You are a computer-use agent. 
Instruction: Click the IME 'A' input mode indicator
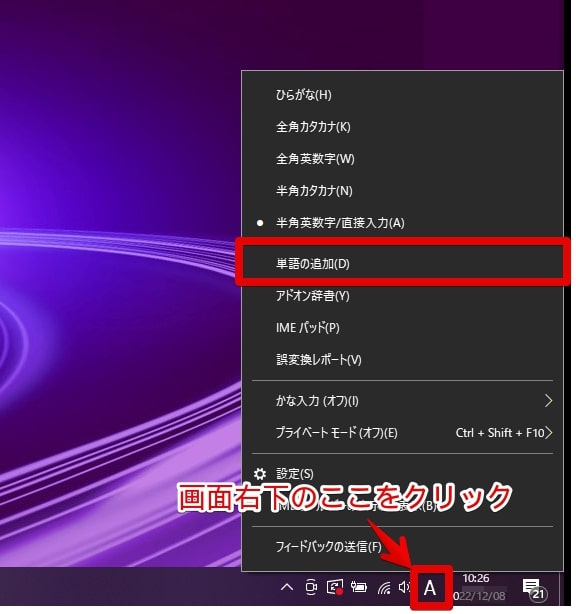point(430,588)
